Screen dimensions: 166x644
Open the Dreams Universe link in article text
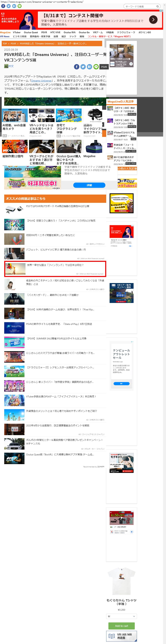(x=41, y=81)
